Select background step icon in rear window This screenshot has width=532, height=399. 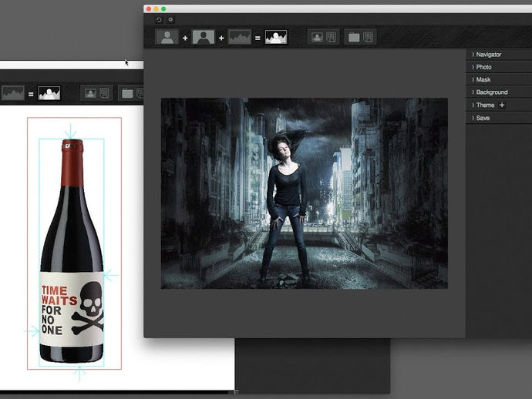(x=13, y=93)
